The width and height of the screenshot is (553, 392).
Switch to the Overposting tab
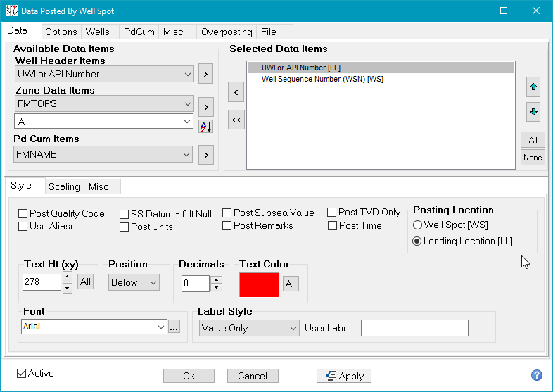point(226,32)
